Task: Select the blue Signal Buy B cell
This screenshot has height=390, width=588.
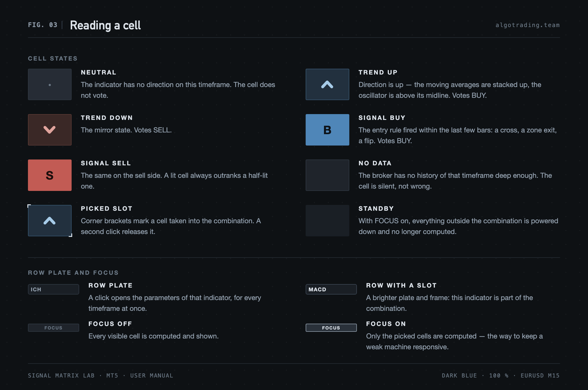Action: click(x=327, y=130)
